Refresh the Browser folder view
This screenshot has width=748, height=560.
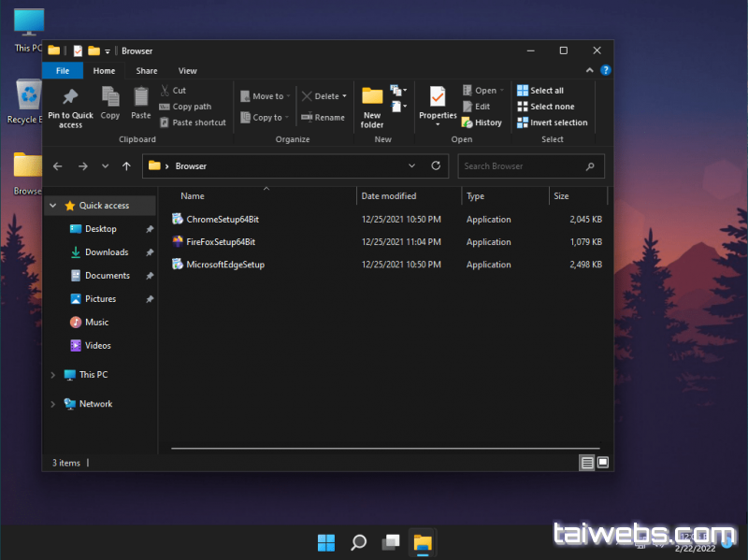[436, 166]
